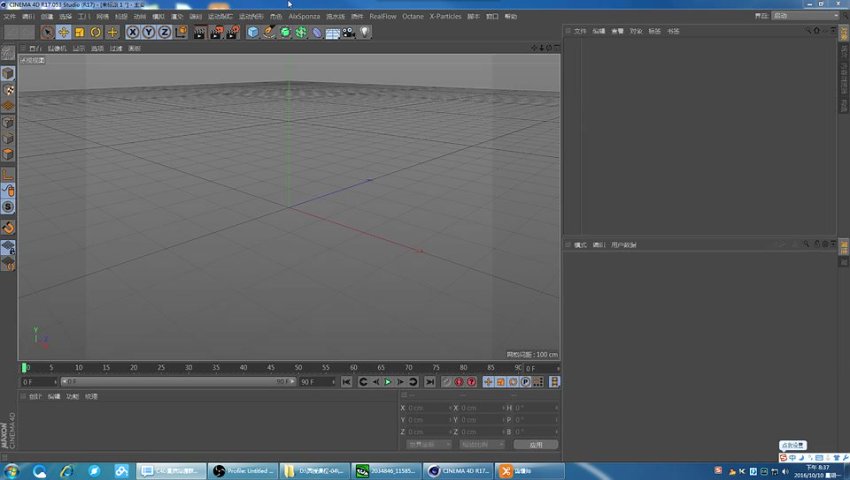Open the render settings icon
Viewport: 850px width, 480px height.
coord(233,33)
